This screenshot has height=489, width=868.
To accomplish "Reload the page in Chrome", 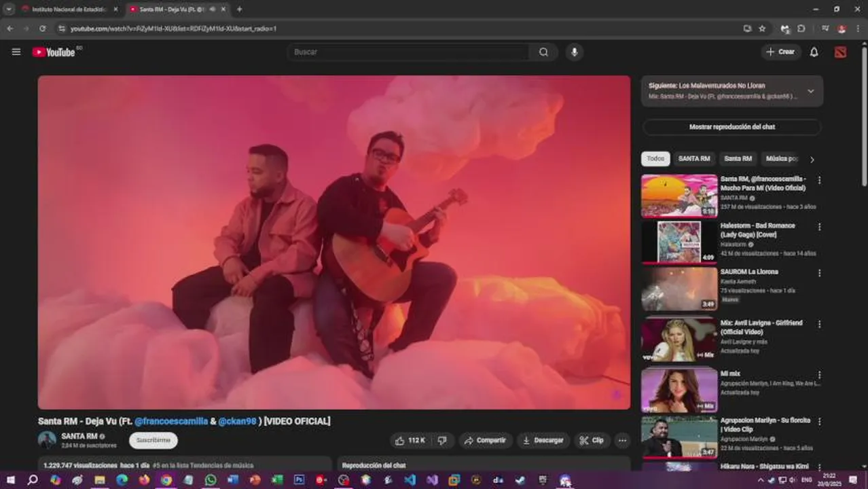I will point(42,29).
